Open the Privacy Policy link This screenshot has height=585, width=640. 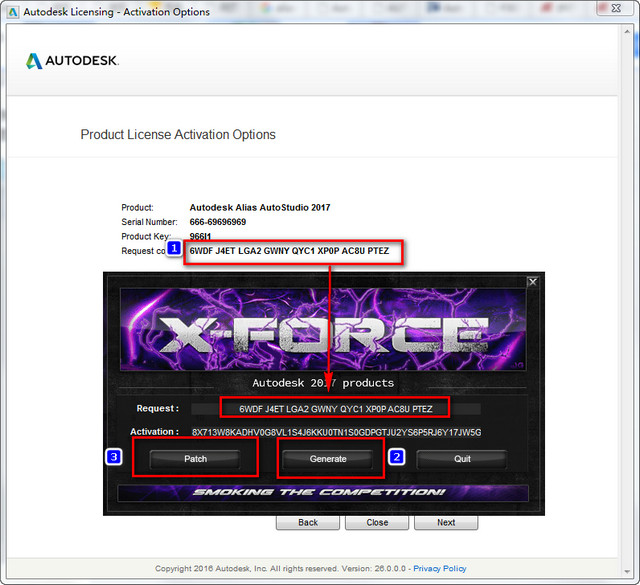439,568
